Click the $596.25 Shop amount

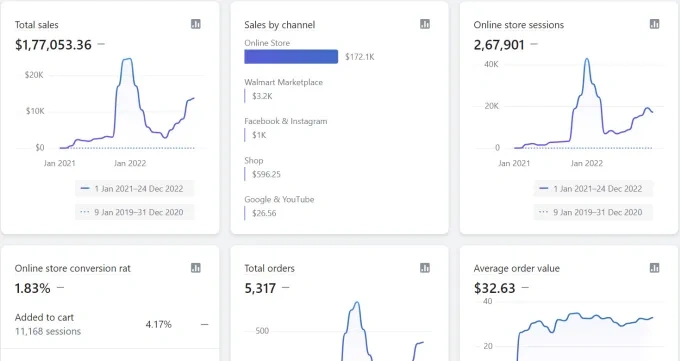(266, 174)
